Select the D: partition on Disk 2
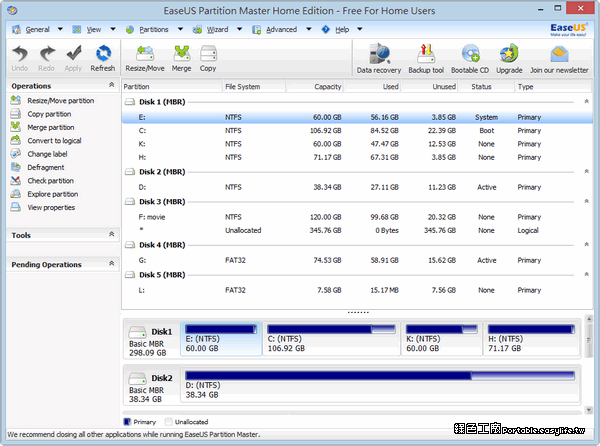This screenshot has height=446, width=600. click(x=357, y=187)
